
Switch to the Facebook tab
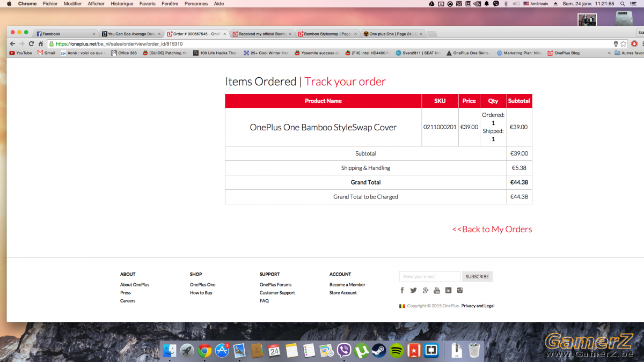click(x=65, y=34)
